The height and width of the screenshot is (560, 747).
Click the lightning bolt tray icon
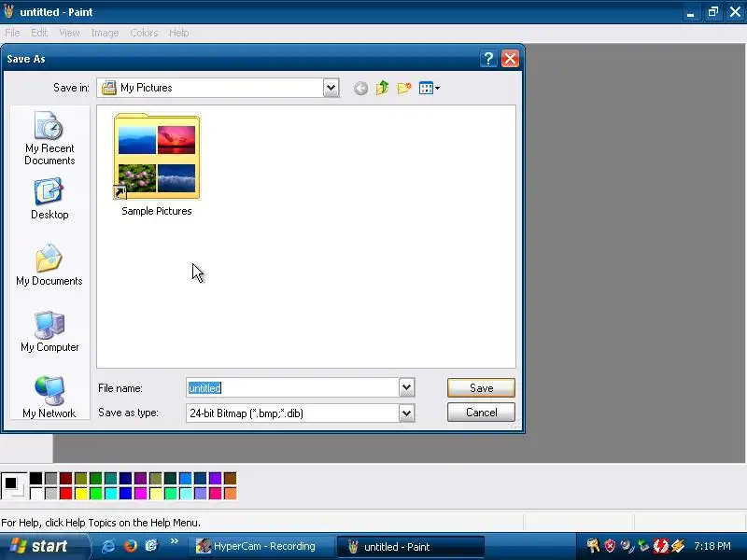coord(678,546)
